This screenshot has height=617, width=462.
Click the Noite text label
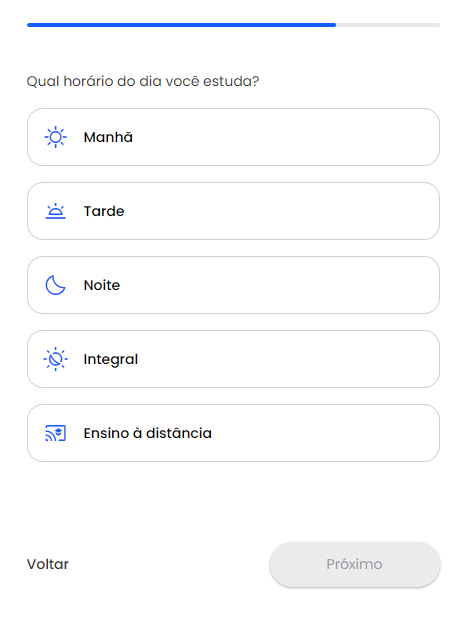(x=102, y=285)
